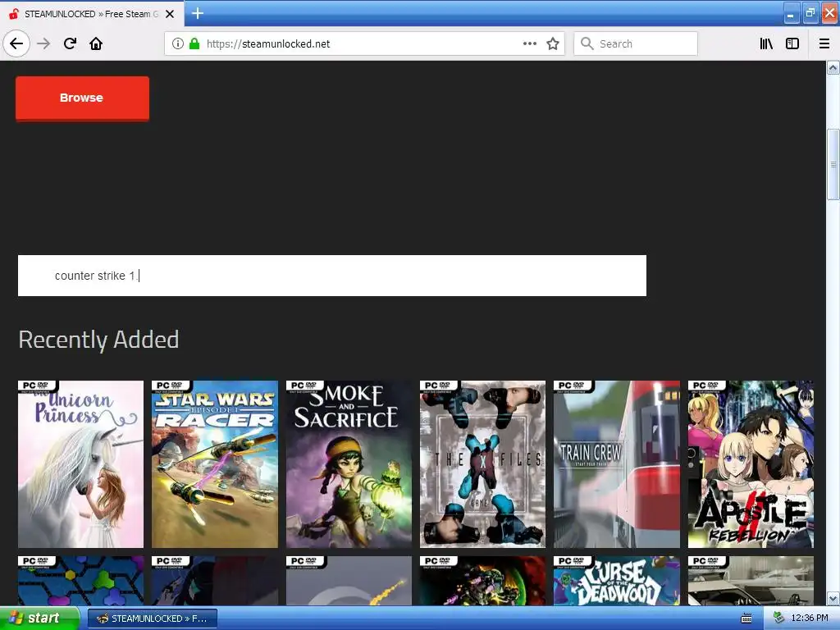
Task: Open the Unicorn Princess game cover
Action: pyautogui.click(x=81, y=464)
